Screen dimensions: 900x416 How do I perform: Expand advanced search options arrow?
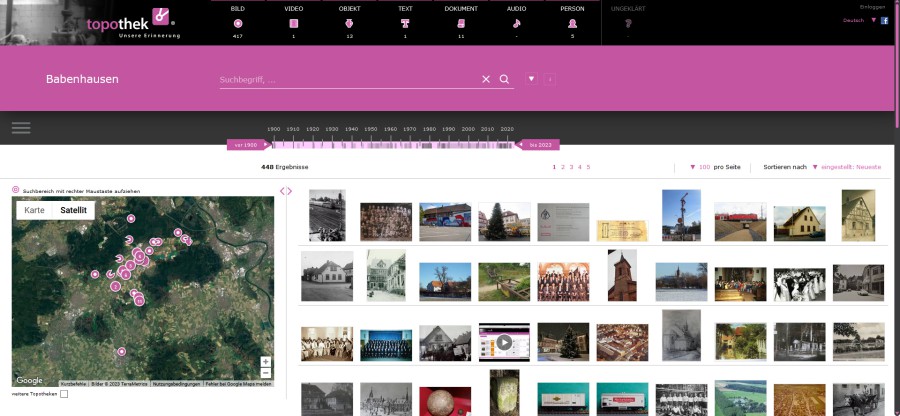tap(531, 78)
